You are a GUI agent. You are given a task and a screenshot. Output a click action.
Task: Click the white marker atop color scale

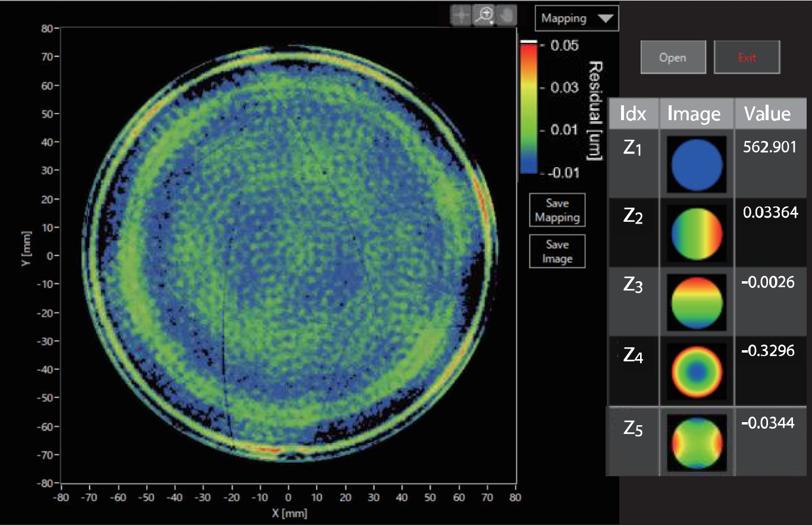pyautogui.click(x=528, y=42)
